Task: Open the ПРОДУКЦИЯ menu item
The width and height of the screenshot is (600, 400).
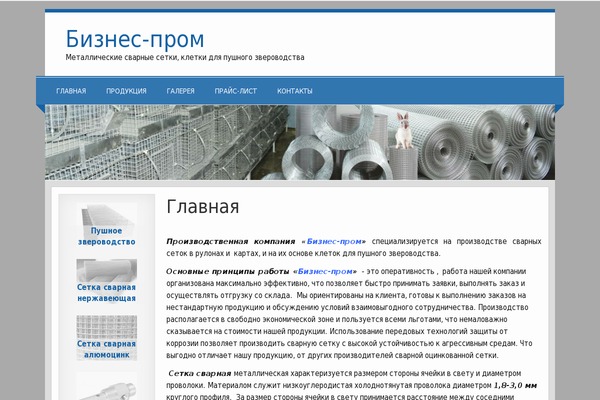Action: 126,91
